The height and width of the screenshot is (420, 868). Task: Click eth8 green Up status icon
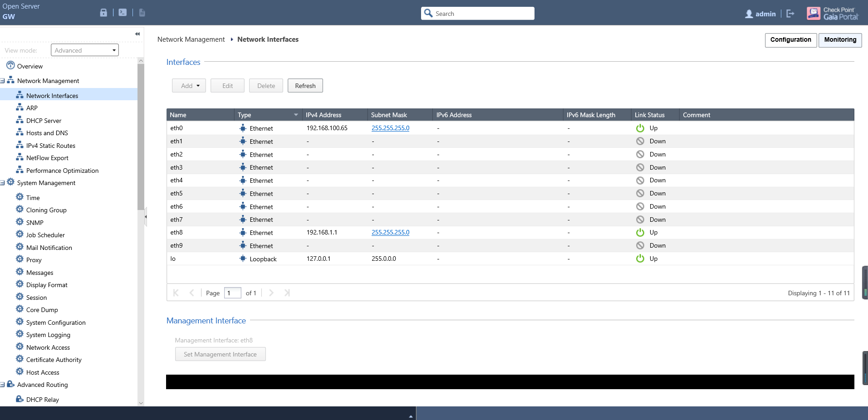click(x=640, y=232)
